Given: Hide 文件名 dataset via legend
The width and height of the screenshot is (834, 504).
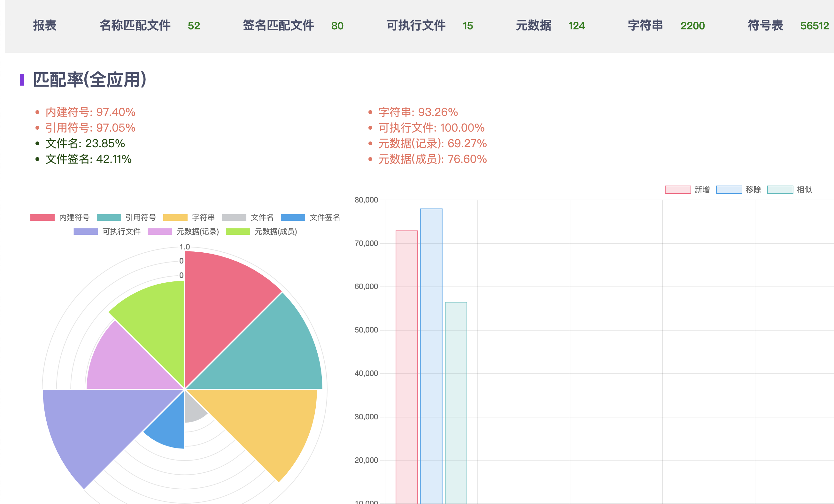Looking at the screenshot, I should tap(248, 218).
